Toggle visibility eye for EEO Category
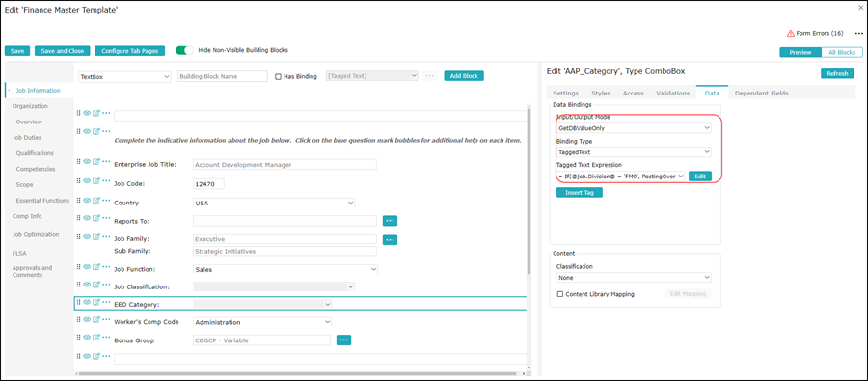The image size is (868, 381). (x=87, y=302)
